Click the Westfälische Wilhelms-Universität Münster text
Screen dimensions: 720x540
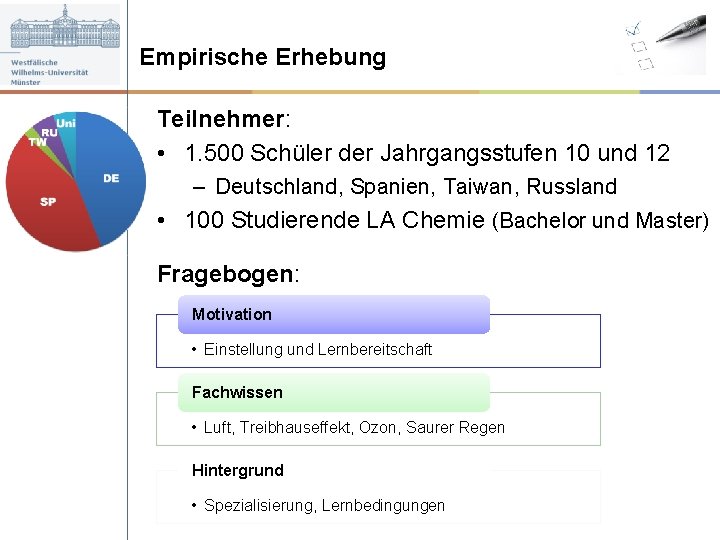(x=48, y=72)
